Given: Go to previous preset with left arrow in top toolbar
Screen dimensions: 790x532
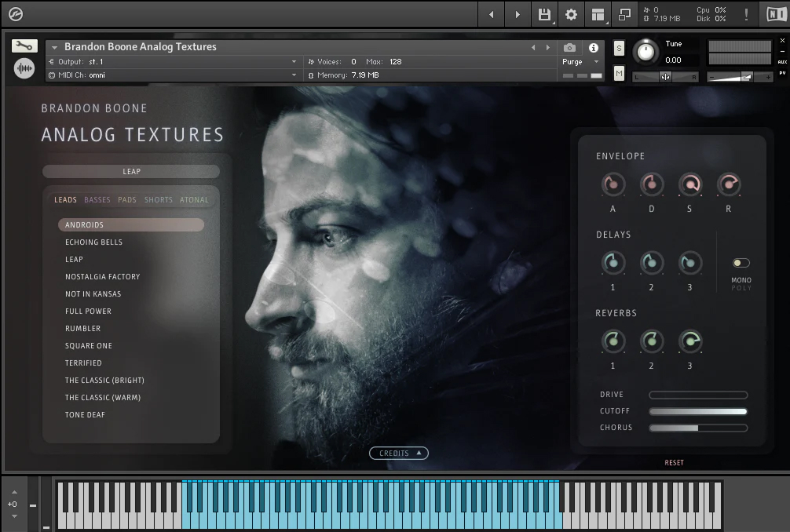Looking at the screenshot, I should point(492,15).
